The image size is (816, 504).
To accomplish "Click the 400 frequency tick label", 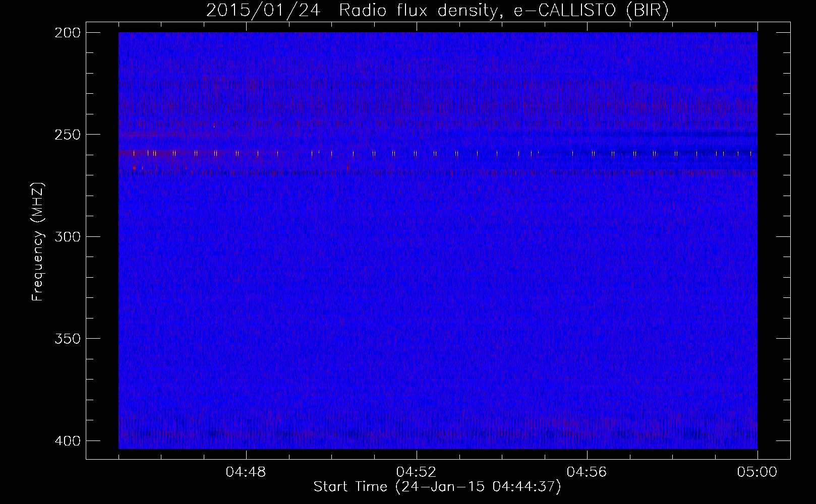I will point(67,441).
